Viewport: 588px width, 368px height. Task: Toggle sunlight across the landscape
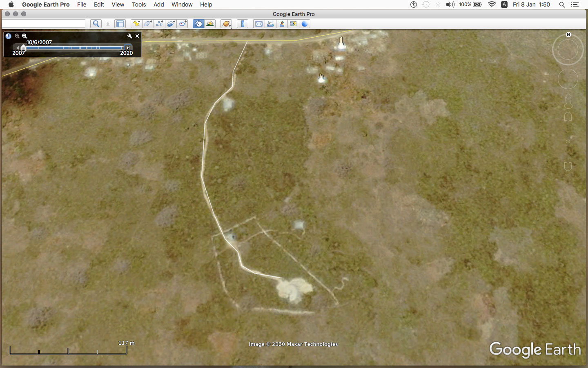[210, 24]
